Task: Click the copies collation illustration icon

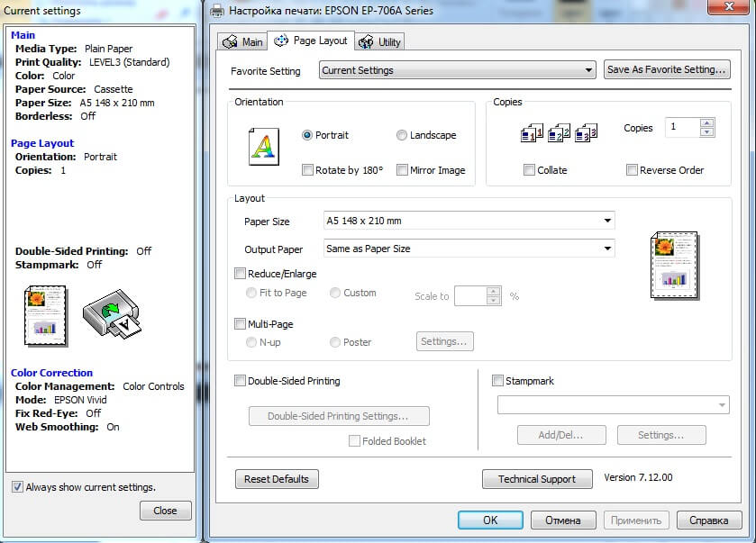Action: (559, 132)
